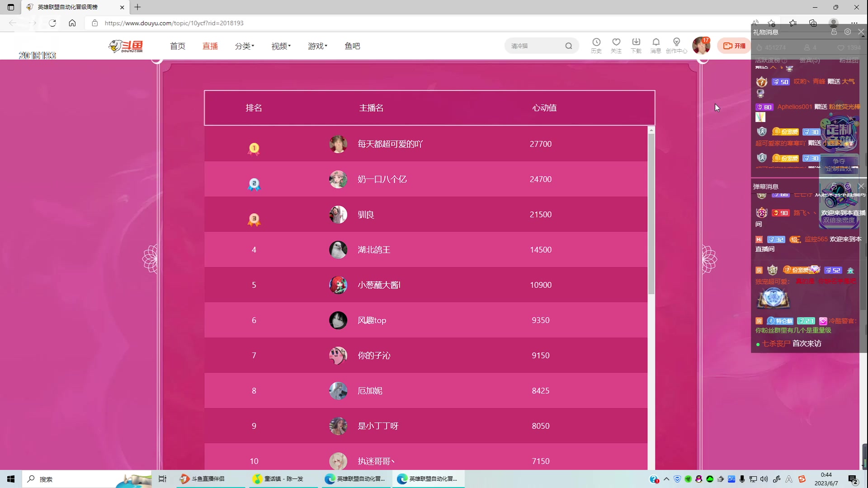
Task: Click the rank 2 silver medal icon
Action: click(254, 184)
